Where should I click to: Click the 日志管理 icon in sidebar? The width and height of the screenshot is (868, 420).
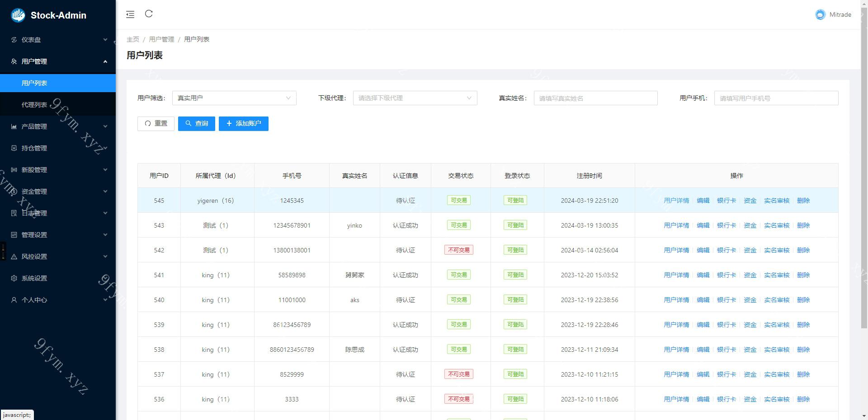14,213
